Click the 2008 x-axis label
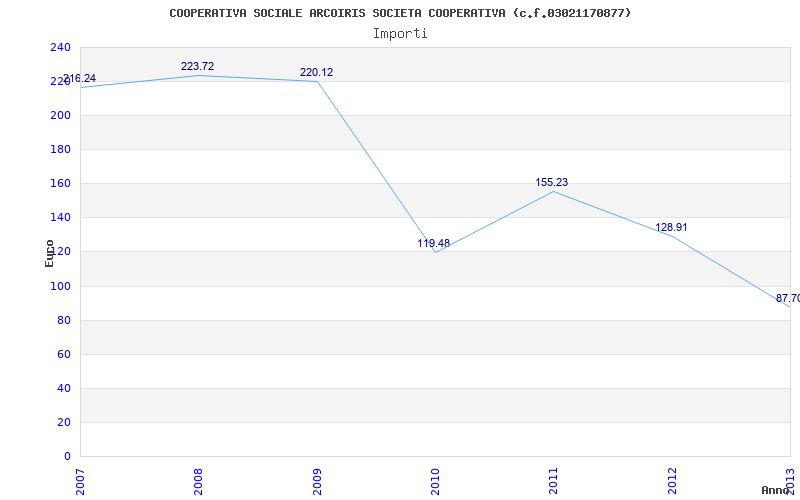The image size is (800, 500). tap(198, 482)
